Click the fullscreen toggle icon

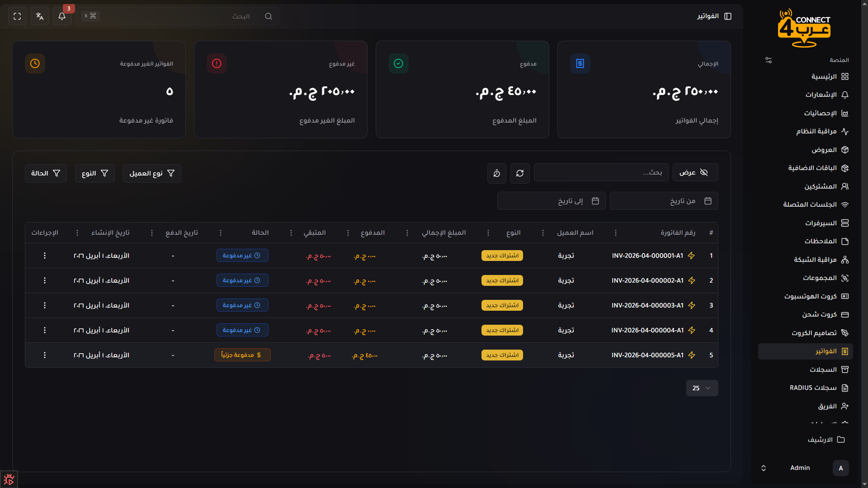pyautogui.click(x=17, y=16)
